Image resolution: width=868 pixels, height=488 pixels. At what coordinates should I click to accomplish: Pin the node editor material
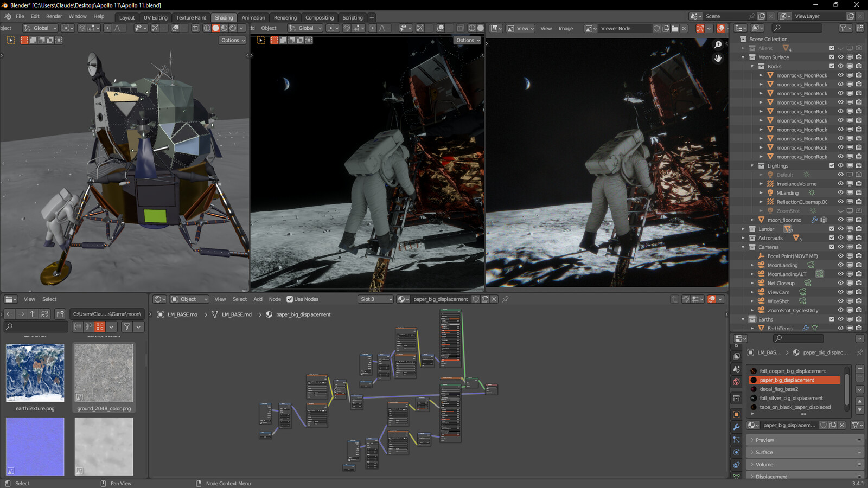pyautogui.click(x=505, y=299)
